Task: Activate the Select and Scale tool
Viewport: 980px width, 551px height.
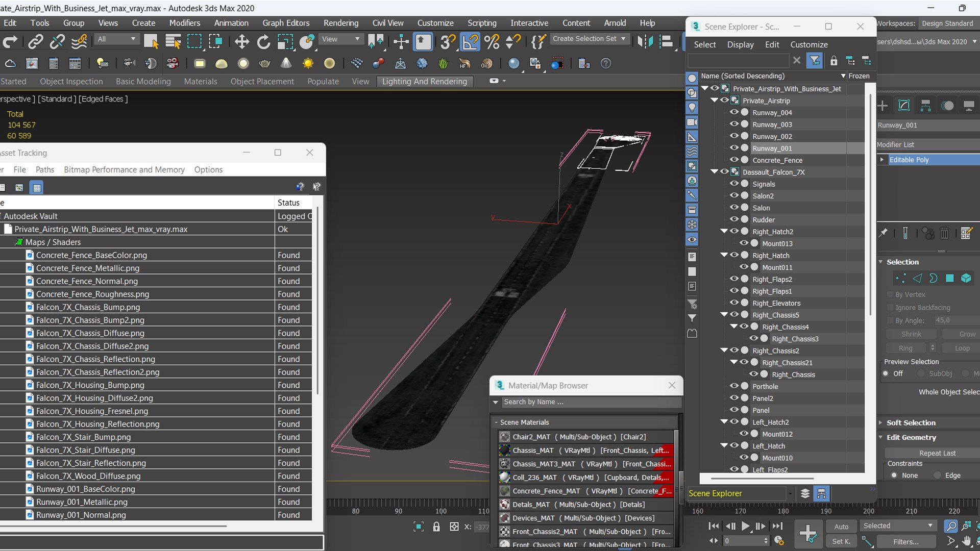Action: point(285,42)
